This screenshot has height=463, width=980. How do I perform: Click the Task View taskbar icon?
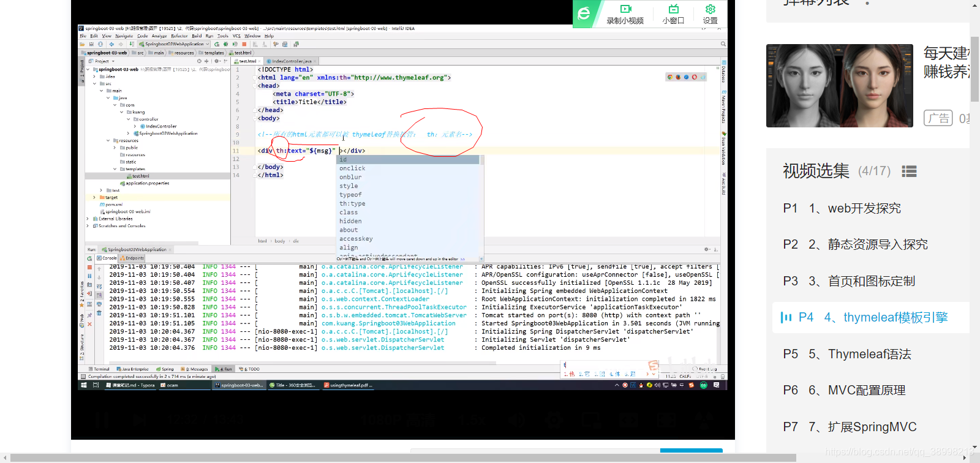pos(96,385)
